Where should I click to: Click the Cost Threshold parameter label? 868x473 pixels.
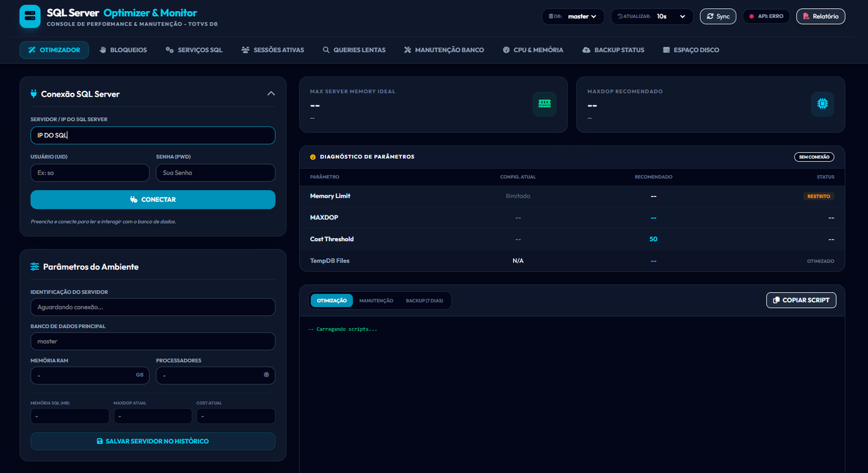point(332,239)
